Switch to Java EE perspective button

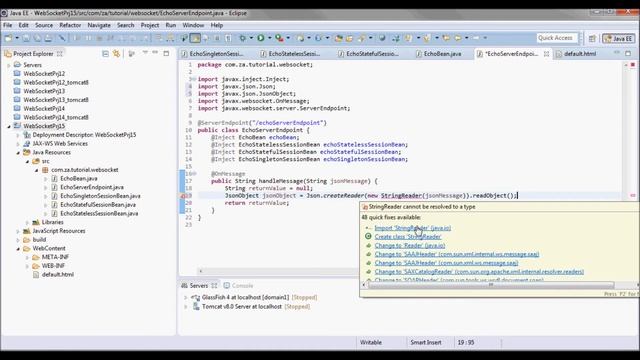[619, 38]
